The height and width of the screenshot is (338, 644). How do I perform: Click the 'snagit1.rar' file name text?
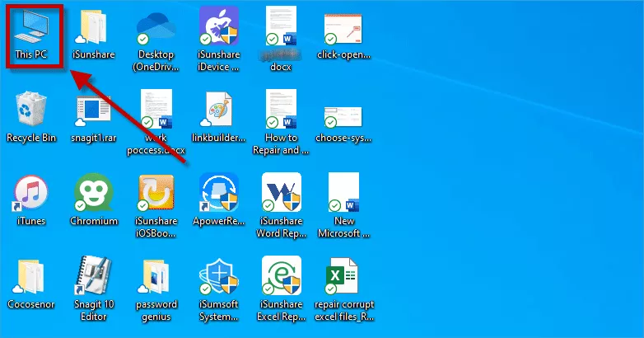pos(94,138)
